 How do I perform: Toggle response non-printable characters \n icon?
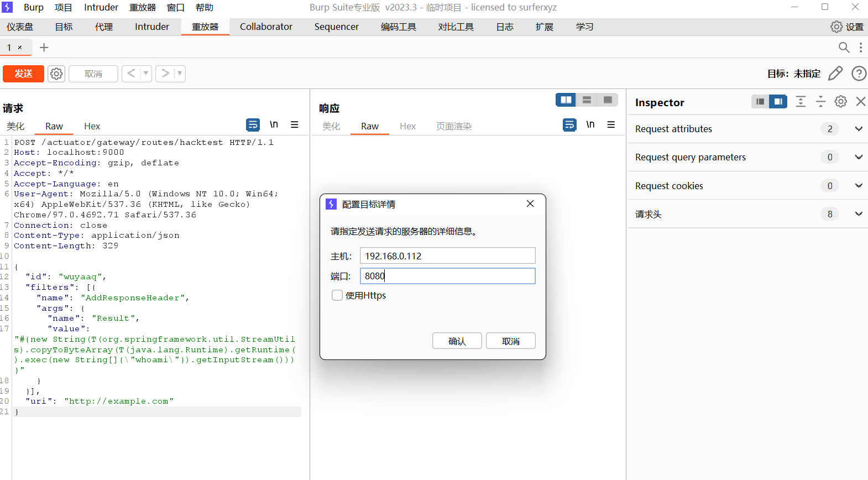coord(590,125)
